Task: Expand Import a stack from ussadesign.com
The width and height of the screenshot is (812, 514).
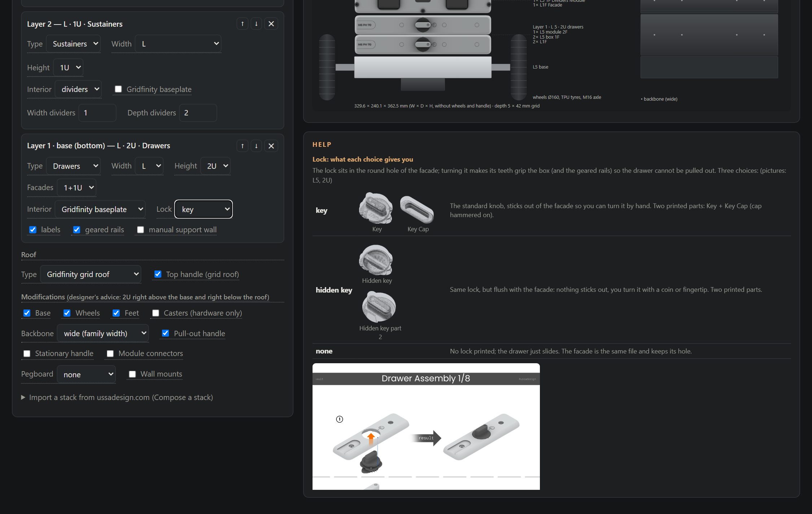Action: click(117, 397)
